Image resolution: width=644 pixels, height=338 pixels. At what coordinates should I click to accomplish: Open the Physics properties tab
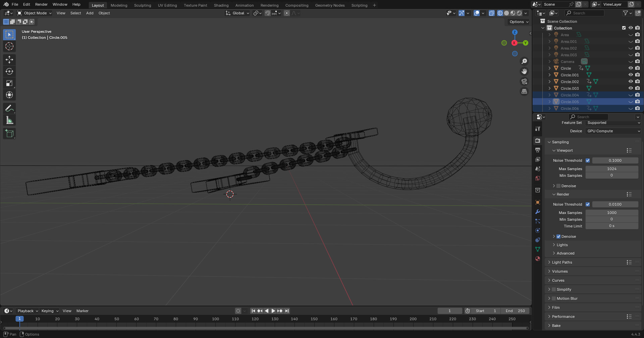click(538, 230)
